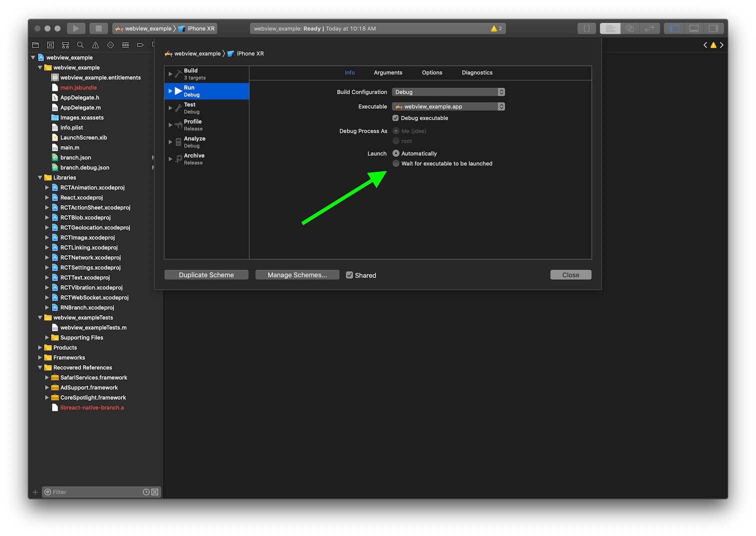756x536 pixels.
Task: Collapse the Libraries group triangle
Action: (x=40, y=177)
